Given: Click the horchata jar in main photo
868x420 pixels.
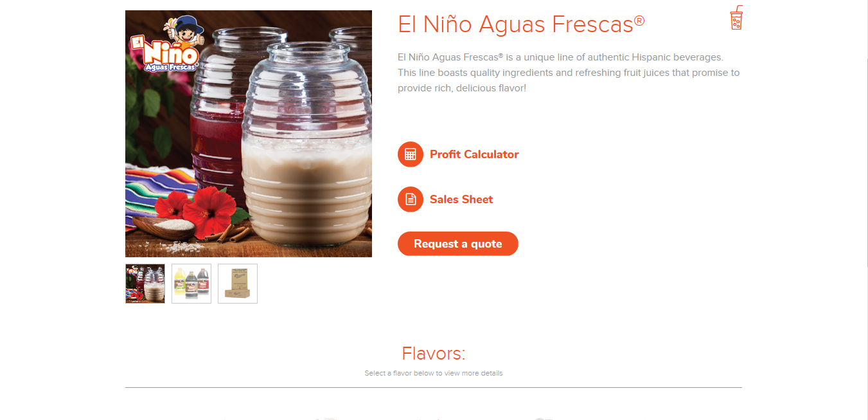Looking at the screenshot, I should tap(307, 154).
